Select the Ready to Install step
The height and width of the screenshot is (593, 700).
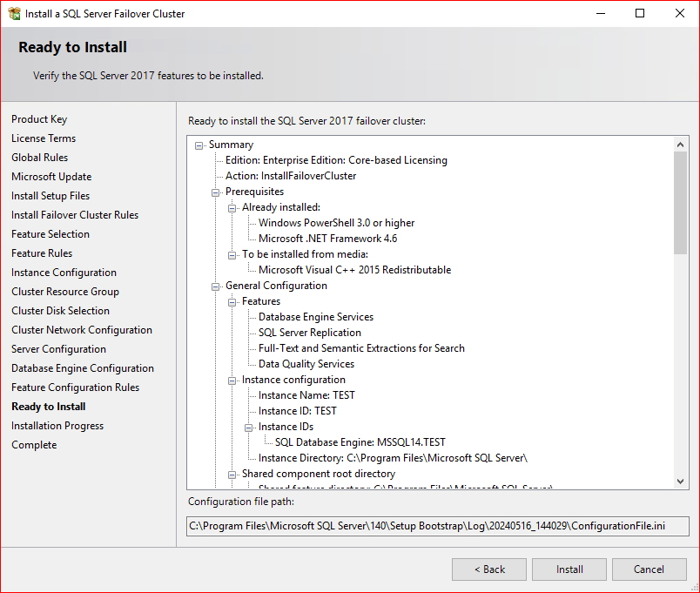click(49, 407)
